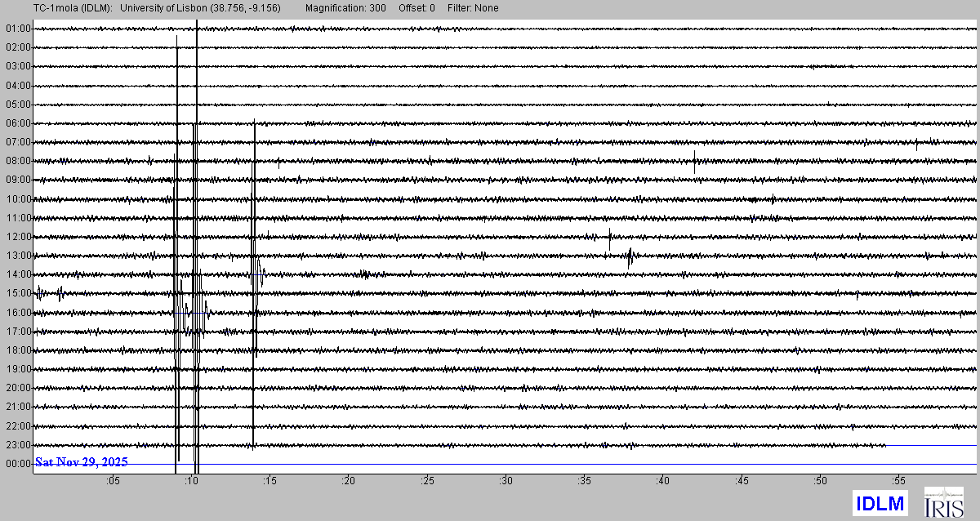Click the :30 minute axis label
980x521 pixels.
coord(506,481)
